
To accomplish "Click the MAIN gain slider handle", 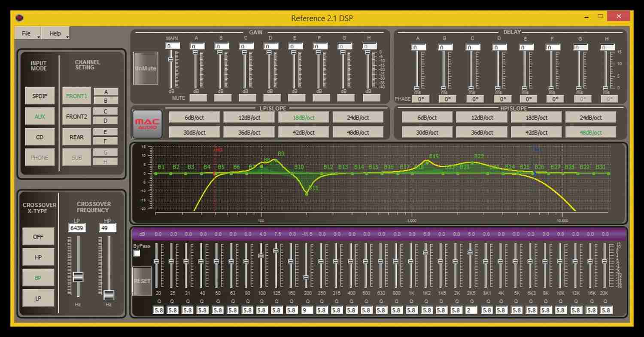I will pyautogui.click(x=171, y=59).
